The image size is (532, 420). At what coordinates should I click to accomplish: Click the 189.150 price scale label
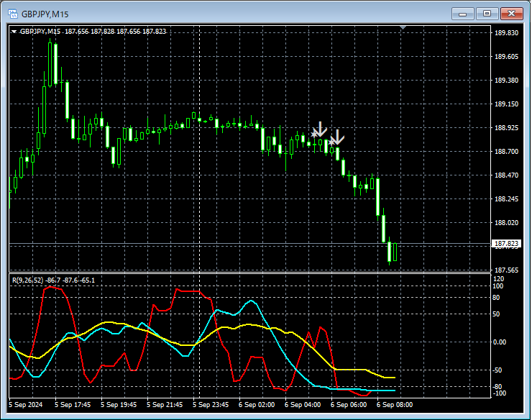pos(507,104)
